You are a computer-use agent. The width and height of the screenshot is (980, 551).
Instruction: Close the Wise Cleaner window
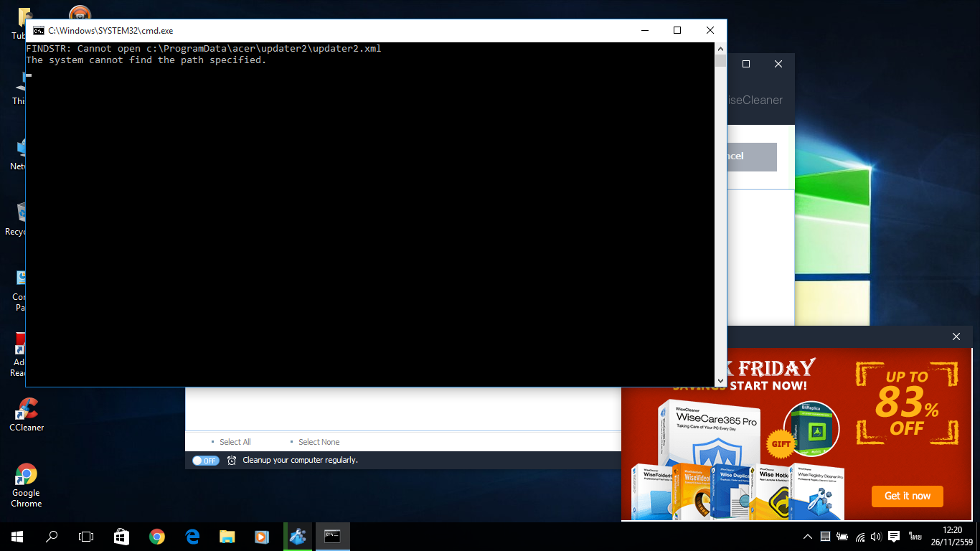778,64
